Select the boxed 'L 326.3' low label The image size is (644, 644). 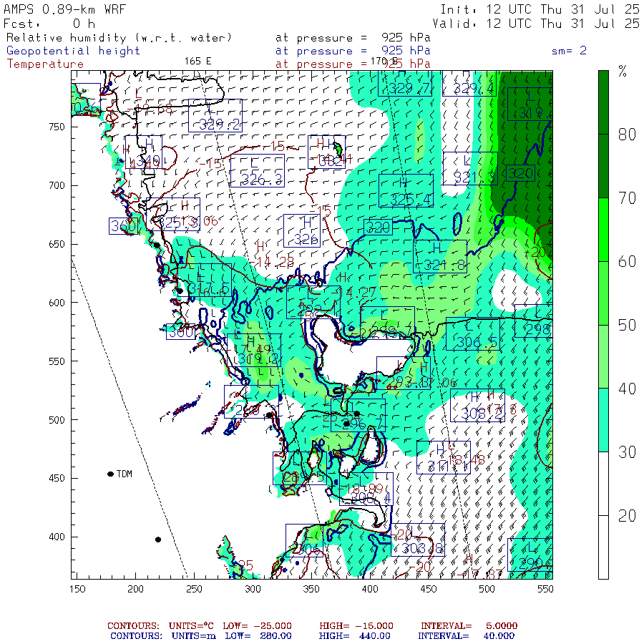pyautogui.click(x=257, y=170)
